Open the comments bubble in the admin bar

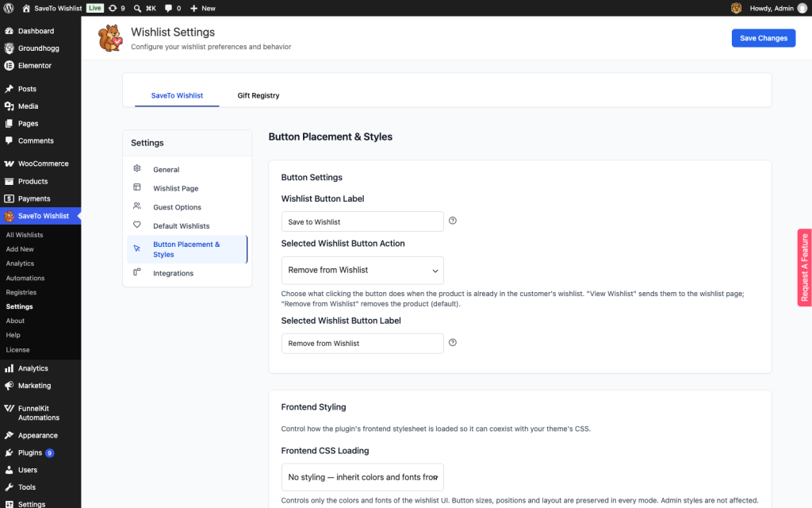point(172,8)
